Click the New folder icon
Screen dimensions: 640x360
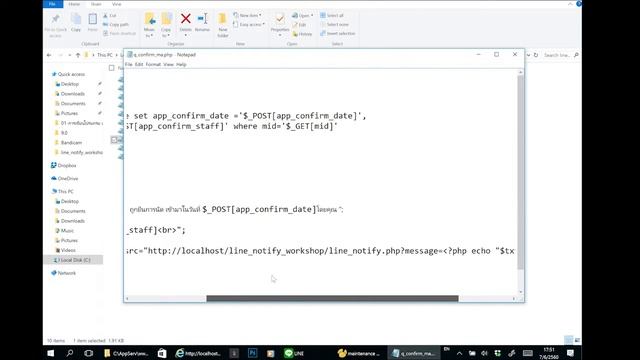pyautogui.click(x=222, y=19)
